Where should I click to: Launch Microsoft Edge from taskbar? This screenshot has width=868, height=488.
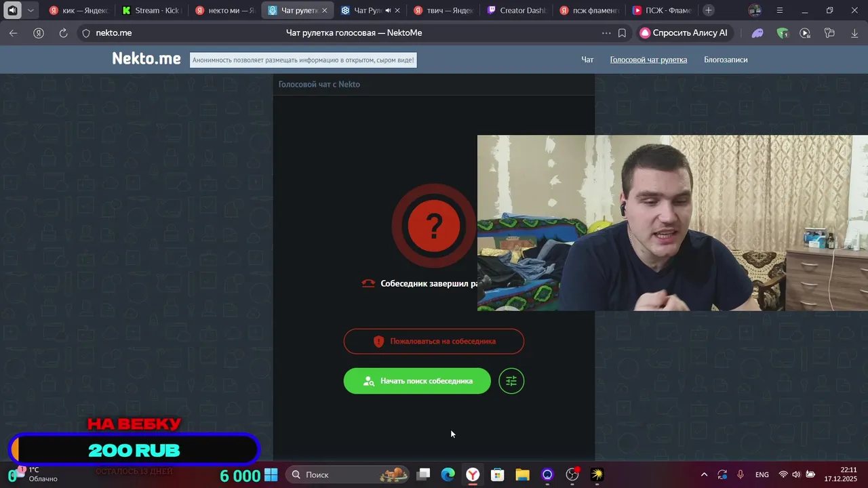tap(448, 474)
